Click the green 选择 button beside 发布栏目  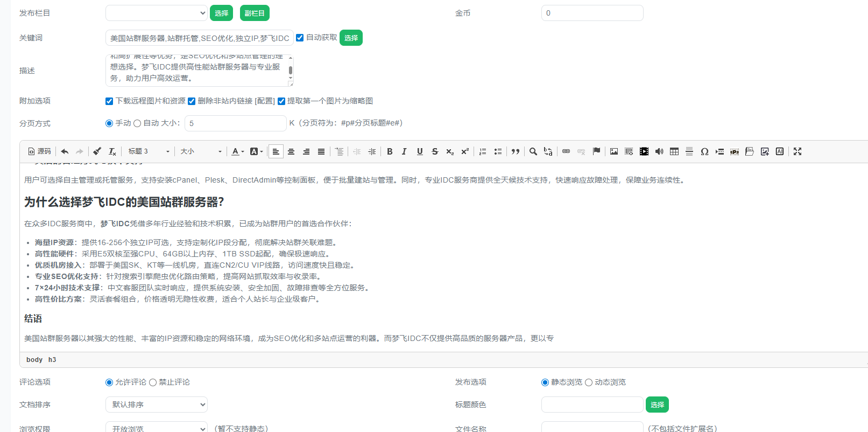(x=221, y=13)
